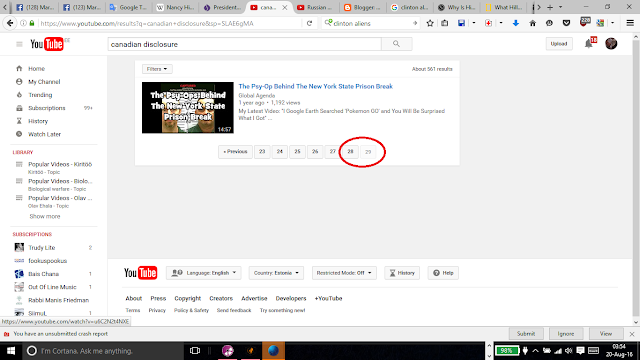The image size is (640, 360).
Task: Click Send feedback footer link
Action: [x=234, y=310]
